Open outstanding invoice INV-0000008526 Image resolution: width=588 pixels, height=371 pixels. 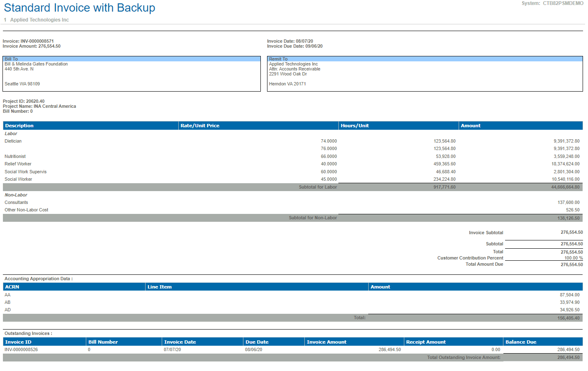pyautogui.click(x=21, y=350)
